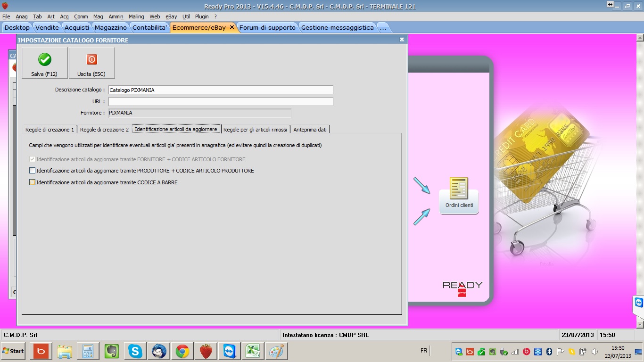Go to the Desktop tab
The image size is (644, 362).
[17, 27]
